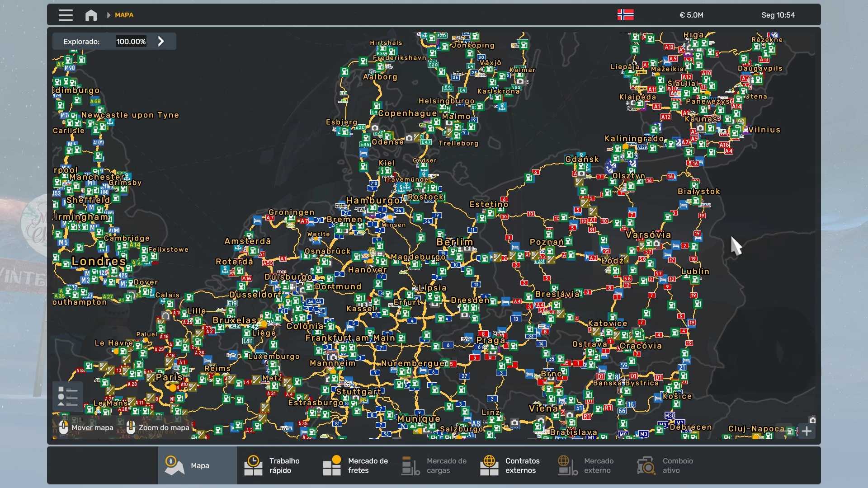Open the Mercado de cargas tab

click(x=434, y=465)
